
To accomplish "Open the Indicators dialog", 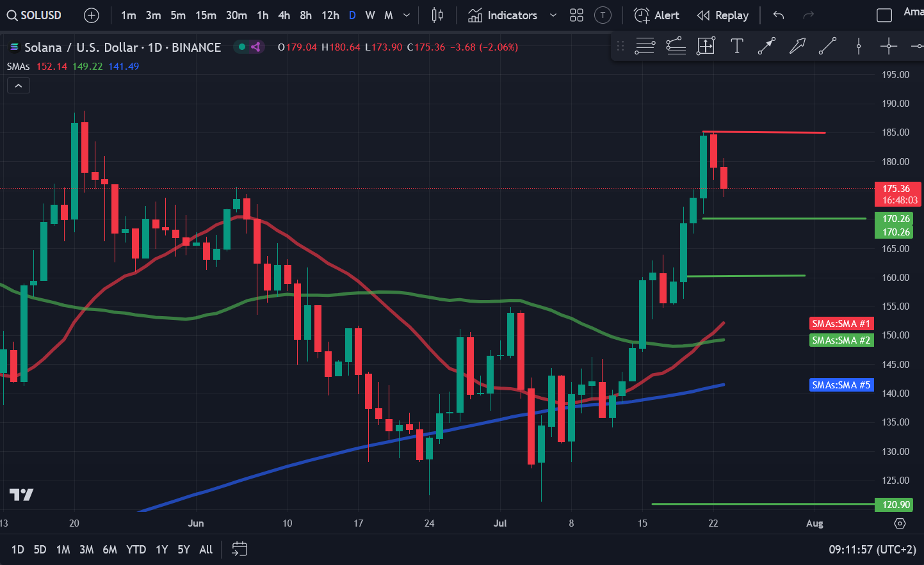I will coord(503,15).
